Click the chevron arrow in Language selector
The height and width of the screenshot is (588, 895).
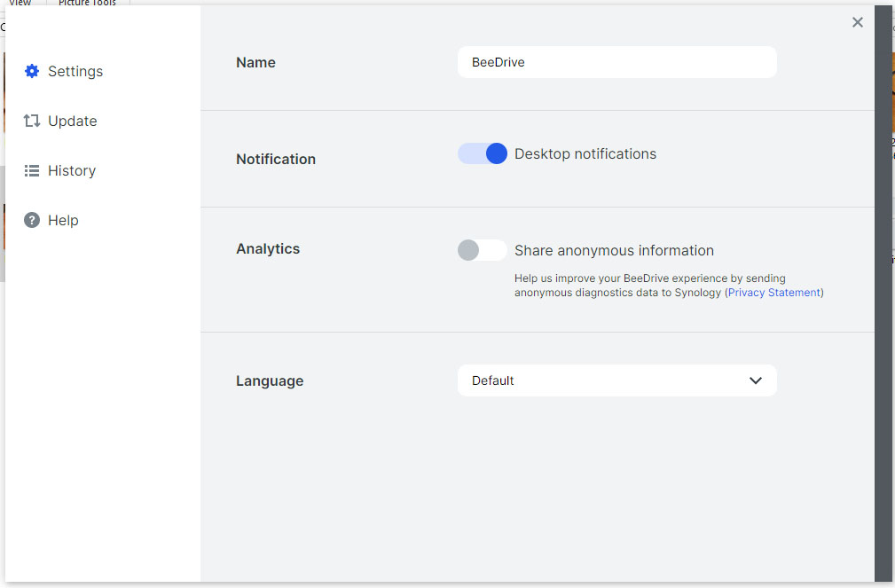point(756,380)
